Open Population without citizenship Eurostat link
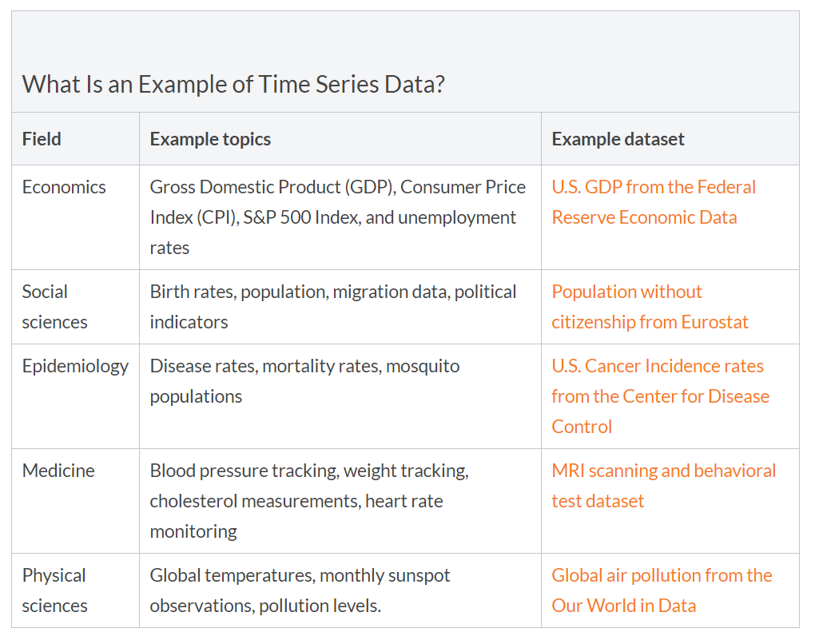Image resolution: width=819 pixels, height=644 pixels. [x=626, y=292]
